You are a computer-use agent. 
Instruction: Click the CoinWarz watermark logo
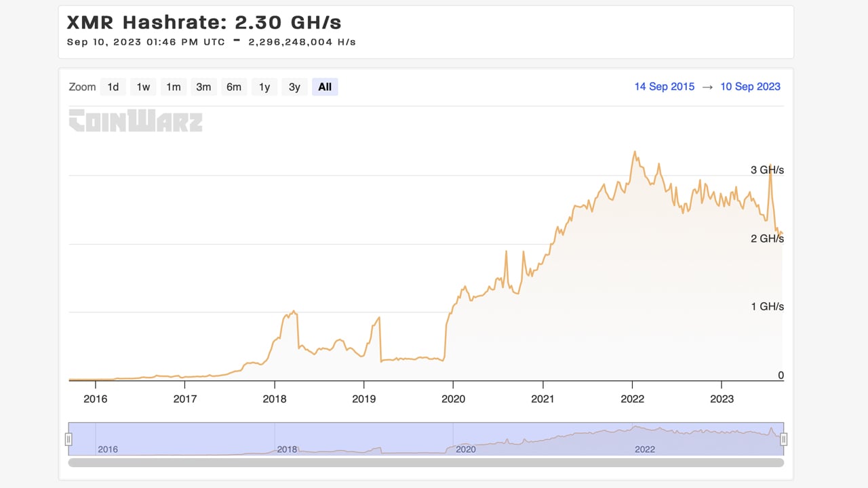pos(136,121)
